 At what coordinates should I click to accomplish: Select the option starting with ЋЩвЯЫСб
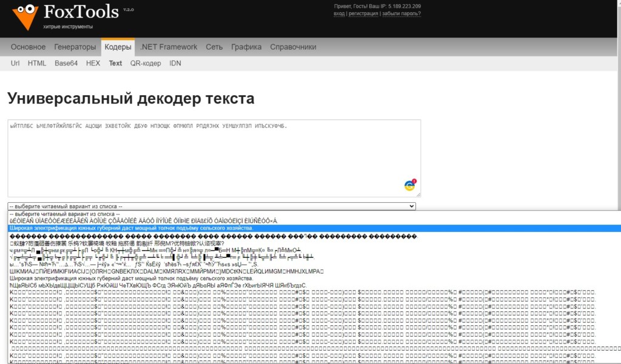[315, 286]
